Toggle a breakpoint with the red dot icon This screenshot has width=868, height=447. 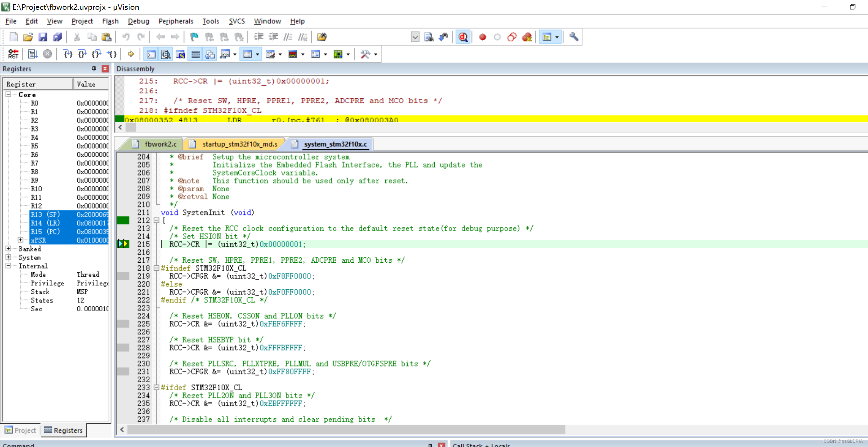pyautogui.click(x=482, y=37)
